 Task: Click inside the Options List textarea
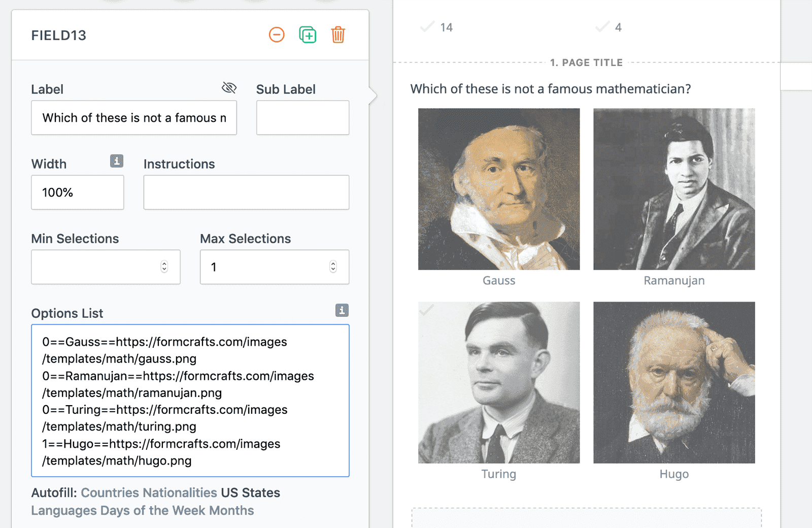point(190,401)
